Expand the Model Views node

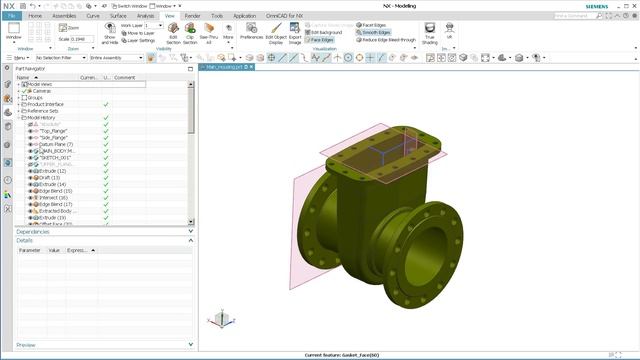point(18,84)
